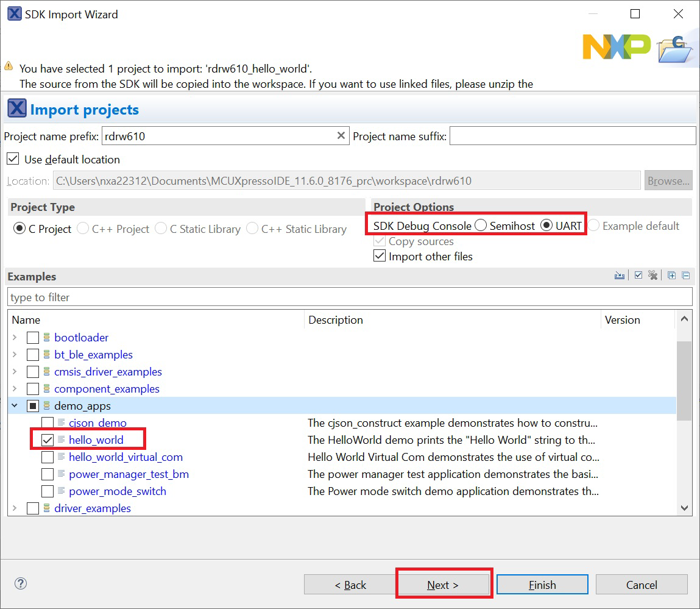Screen dimensions: 700x609
Task: Click the Finish button
Action: [542, 585]
